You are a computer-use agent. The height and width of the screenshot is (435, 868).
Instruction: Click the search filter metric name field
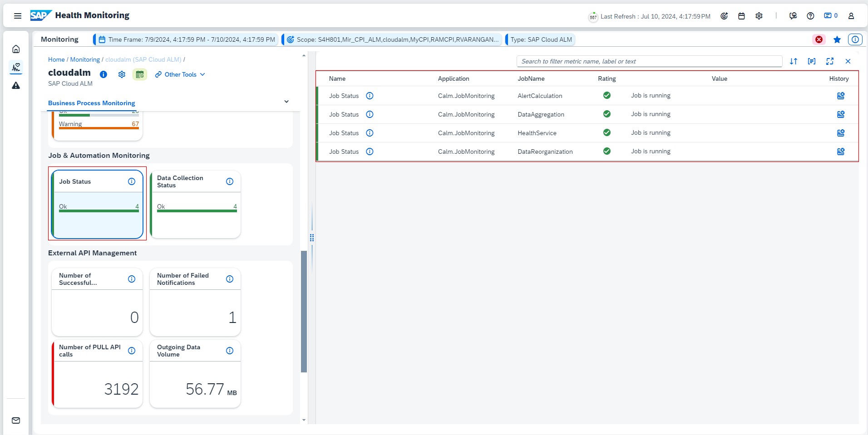649,61
